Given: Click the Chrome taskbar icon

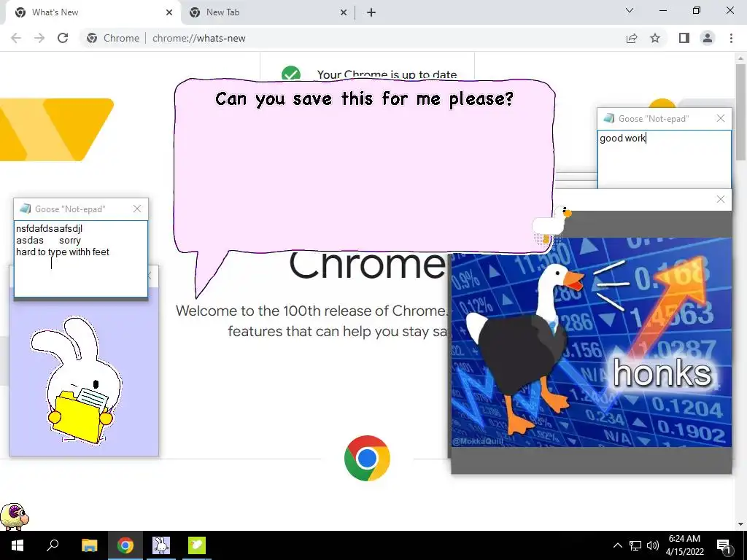Looking at the screenshot, I should click(x=125, y=545).
